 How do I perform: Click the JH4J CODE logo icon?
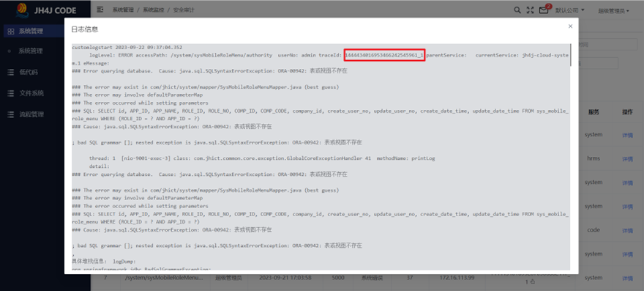22,10
